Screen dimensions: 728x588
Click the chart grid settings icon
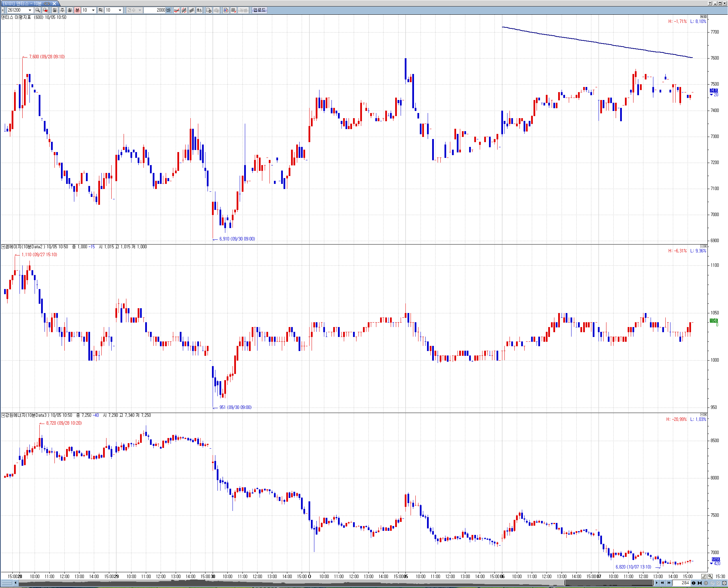[x=234, y=10]
